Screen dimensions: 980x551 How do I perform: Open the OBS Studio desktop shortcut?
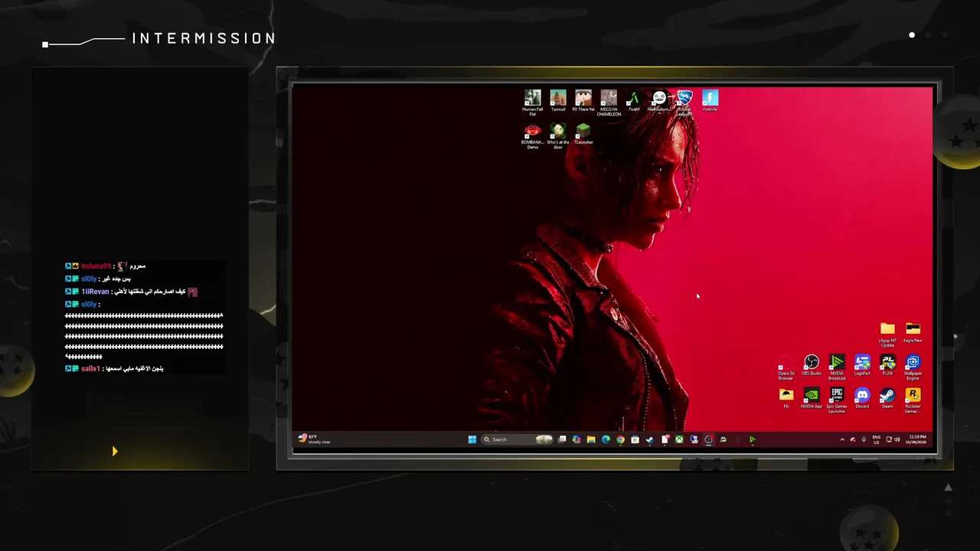click(812, 366)
